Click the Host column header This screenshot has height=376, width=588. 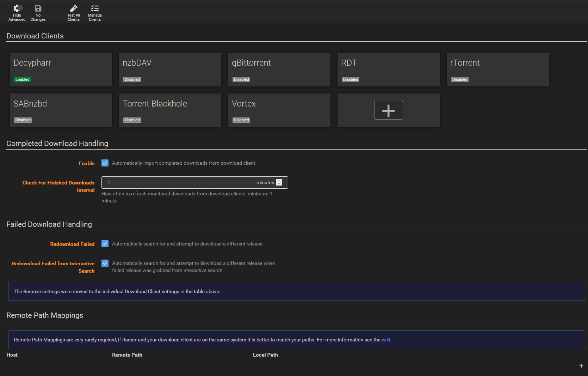coord(12,355)
